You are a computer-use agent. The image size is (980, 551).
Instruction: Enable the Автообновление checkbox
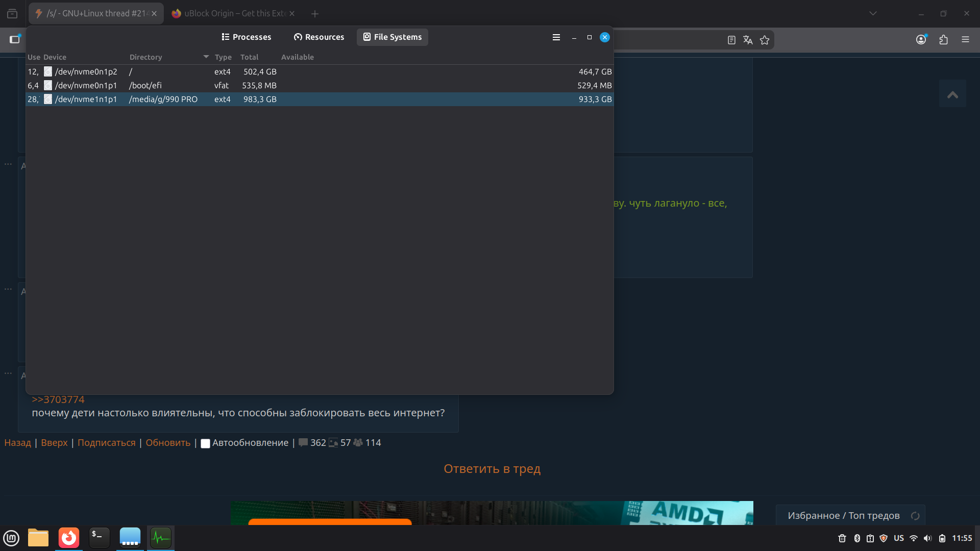(x=205, y=443)
